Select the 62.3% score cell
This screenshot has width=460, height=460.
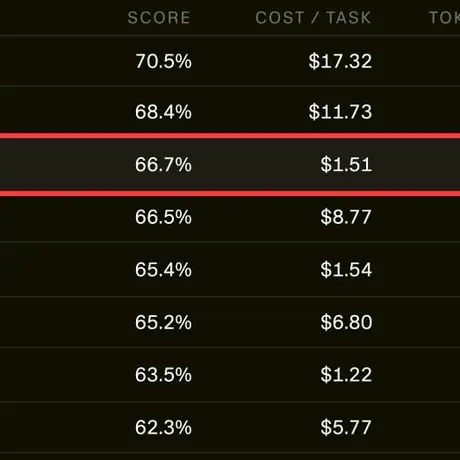pos(163,427)
